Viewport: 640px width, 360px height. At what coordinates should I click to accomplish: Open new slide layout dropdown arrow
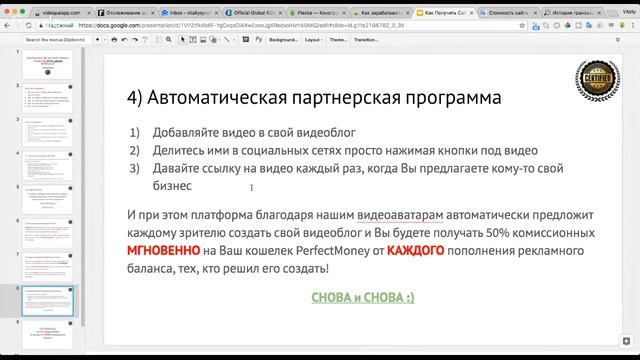[x=105, y=40]
